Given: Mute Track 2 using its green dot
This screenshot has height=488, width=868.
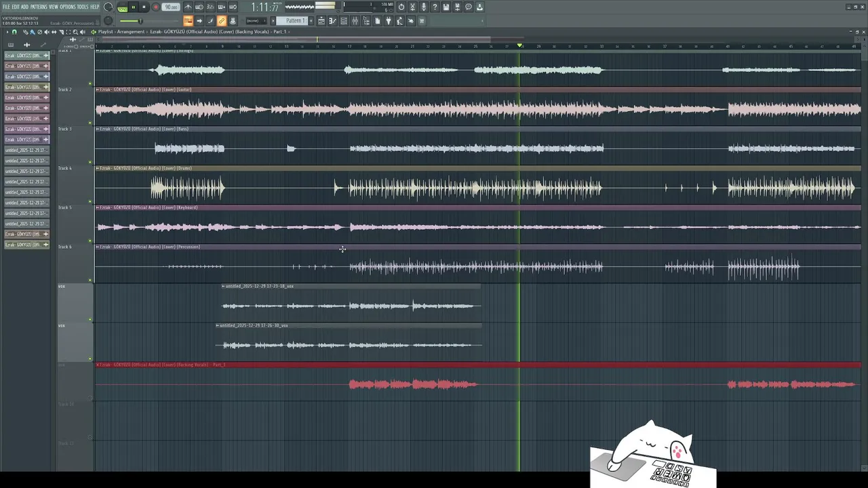Looking at the screenshot, I should pyautogui.click(x=90, y=123).
